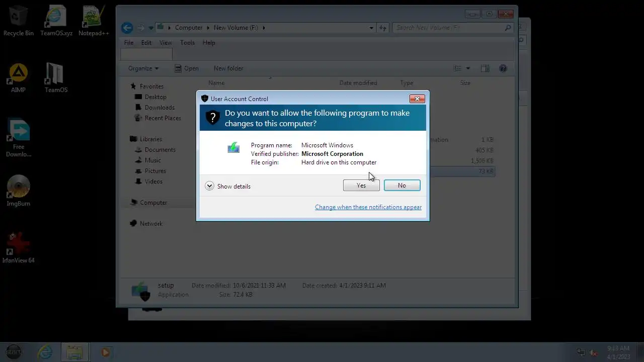Click Open in Explorer toolbar
Image resolution: width=644 pixels, height=362 pixels.
point(187,68)
